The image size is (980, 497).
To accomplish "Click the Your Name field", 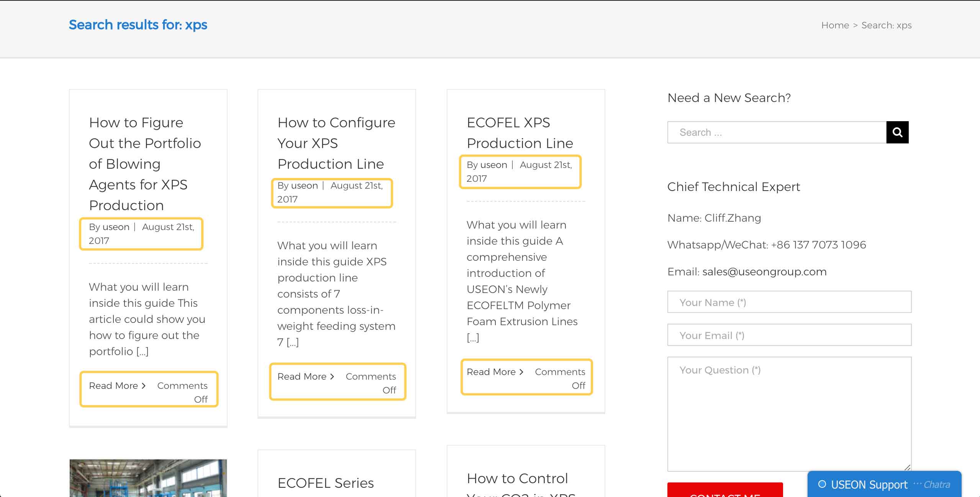I will (789, 302).
